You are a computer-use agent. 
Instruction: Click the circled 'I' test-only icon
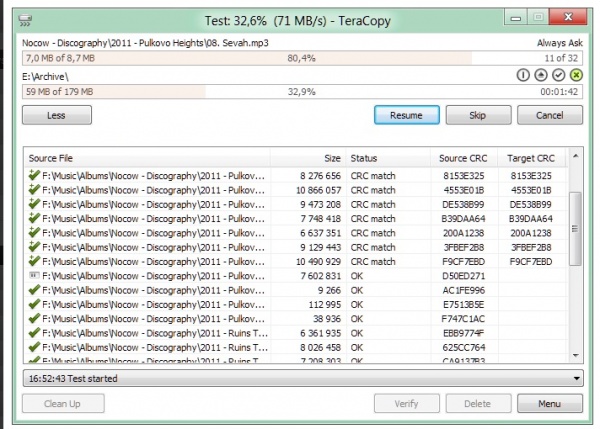[x=523, y=75]
